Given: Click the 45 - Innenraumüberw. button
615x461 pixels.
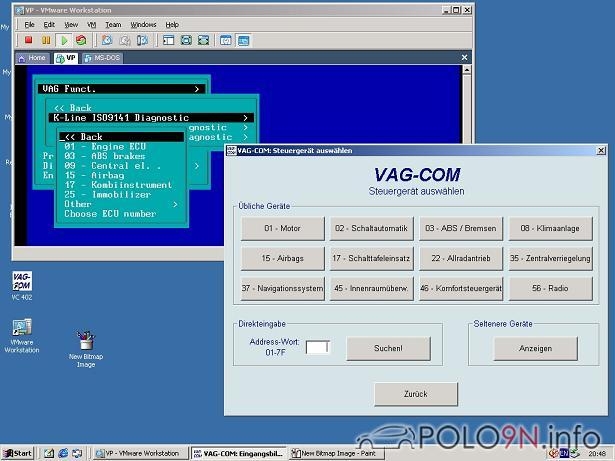Looking at the screenshot, I should pyautogui.click(x=371, y=288).
